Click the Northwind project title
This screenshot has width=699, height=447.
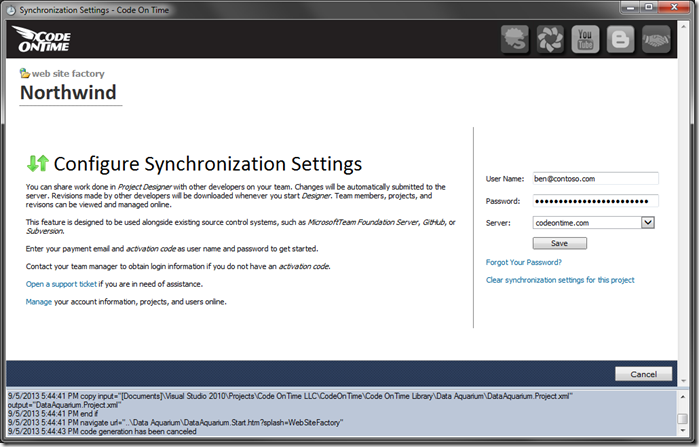click(68, 93)
